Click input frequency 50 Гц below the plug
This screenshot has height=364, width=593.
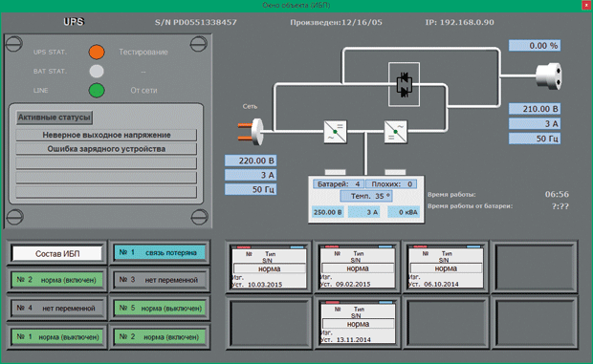click(x=251, y=189)
